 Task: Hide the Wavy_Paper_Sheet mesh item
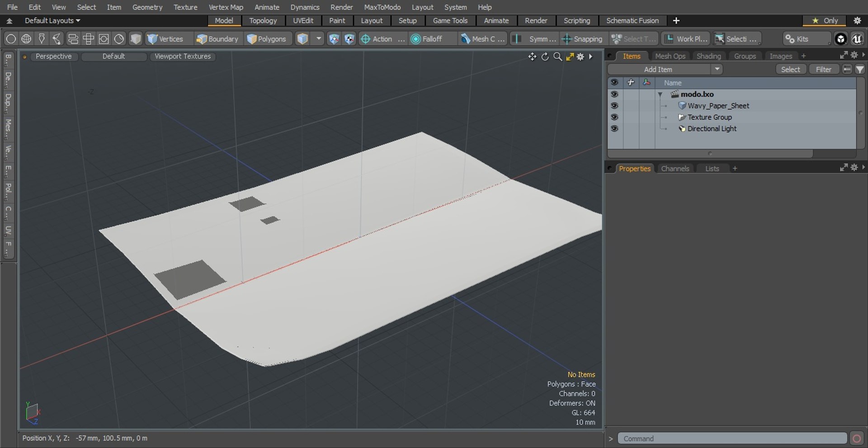[x=614, y=106]
